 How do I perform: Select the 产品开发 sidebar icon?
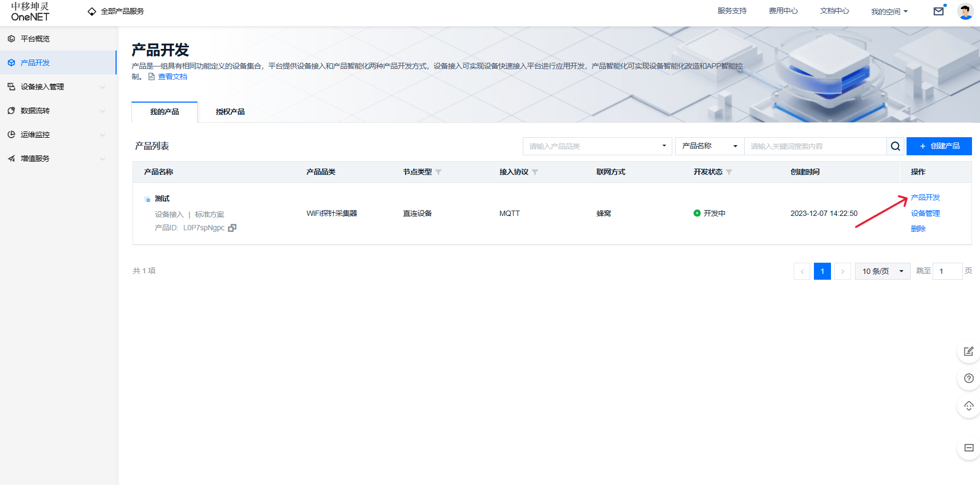11,62
